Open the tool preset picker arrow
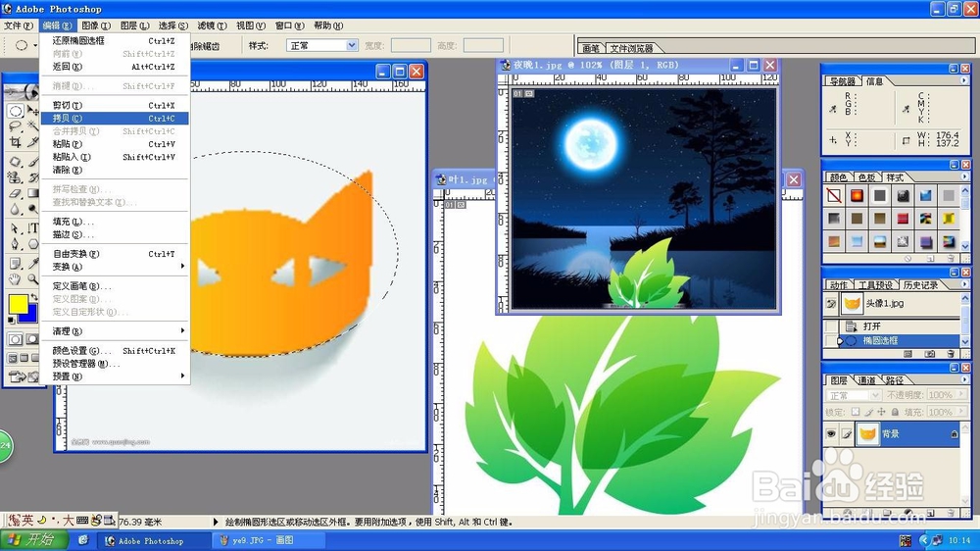Screen dimensions: 980x551 click(x=35, y=46)
